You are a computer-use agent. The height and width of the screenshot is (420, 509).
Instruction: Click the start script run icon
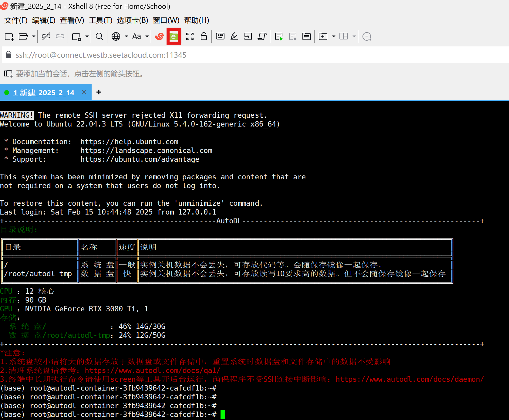click(x=279, y=37)
